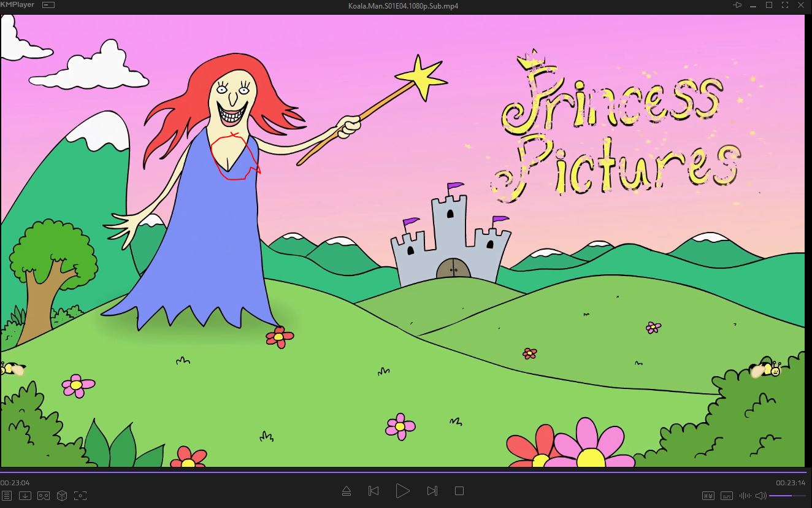Viewport: 812px width, 508px height.
Task: Mute the audio with speaker icon
Action: [x=760, y=496]
